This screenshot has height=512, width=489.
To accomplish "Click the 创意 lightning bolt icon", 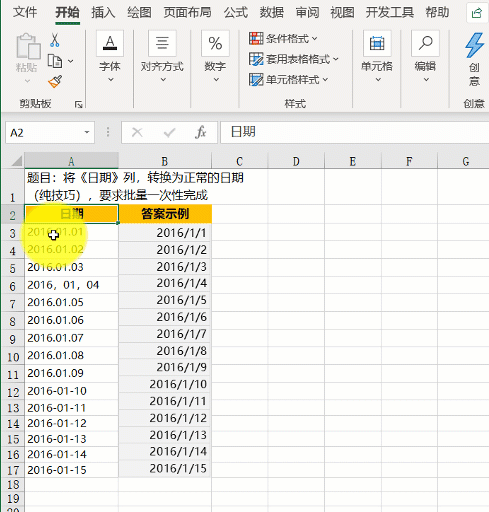I will pos(474,45).
